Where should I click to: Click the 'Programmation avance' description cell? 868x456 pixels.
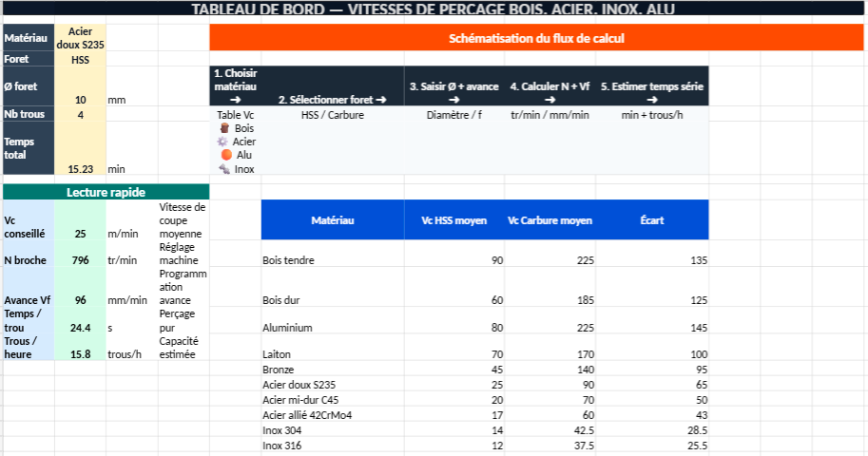[183, 287]
